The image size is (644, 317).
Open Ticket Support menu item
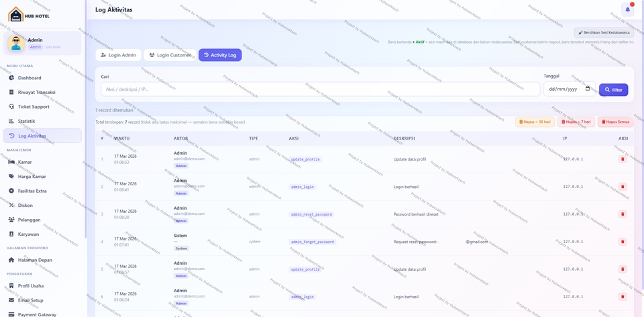point(34,107)
